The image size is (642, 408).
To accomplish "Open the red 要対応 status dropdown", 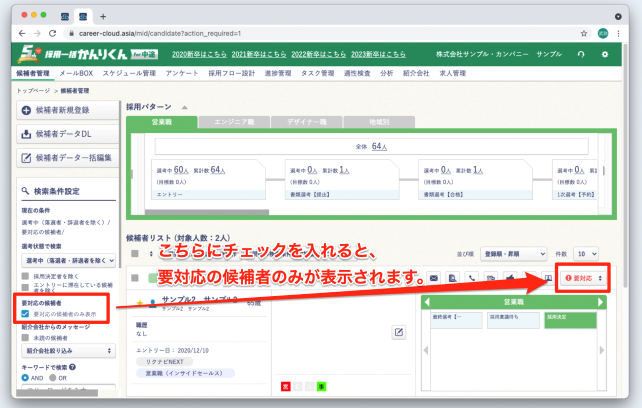I will click(x=583, y=278).
